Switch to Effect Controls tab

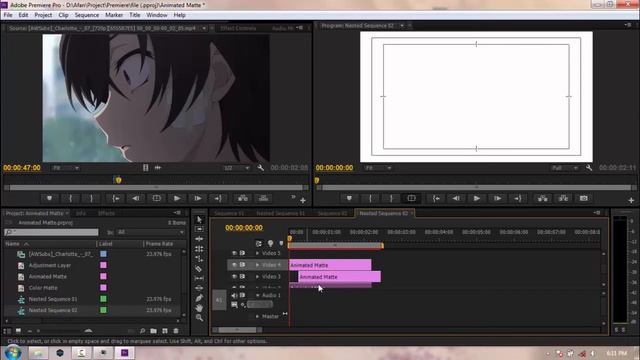238,28
